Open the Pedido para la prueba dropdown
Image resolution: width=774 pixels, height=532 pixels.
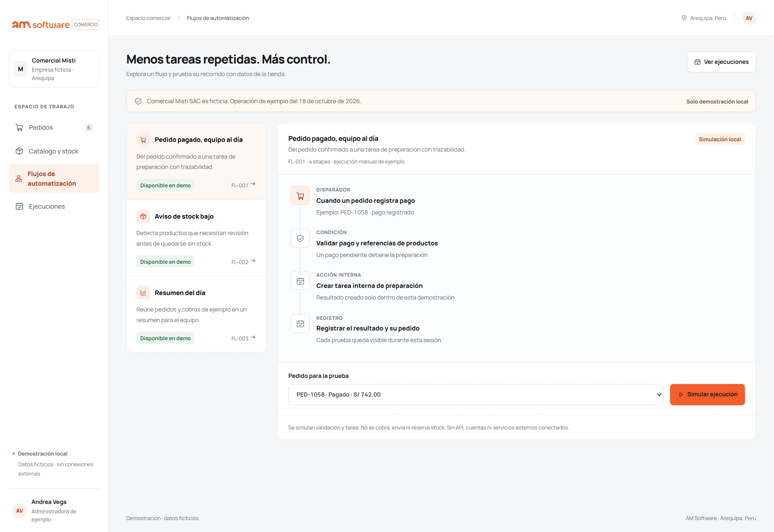pyautogui.click(x=476, y=394)
